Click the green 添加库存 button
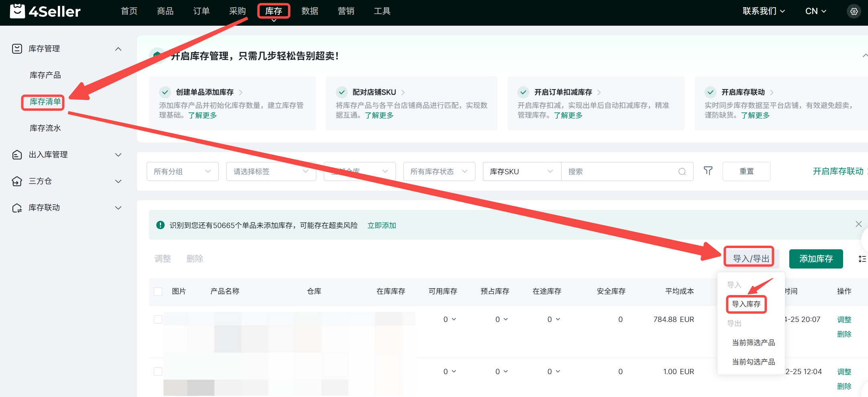 tap(816, 259)
